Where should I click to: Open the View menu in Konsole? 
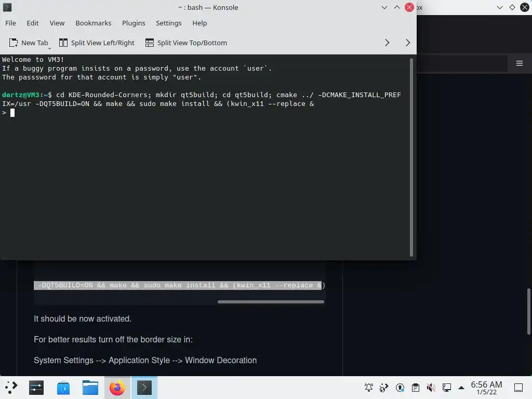57,23
